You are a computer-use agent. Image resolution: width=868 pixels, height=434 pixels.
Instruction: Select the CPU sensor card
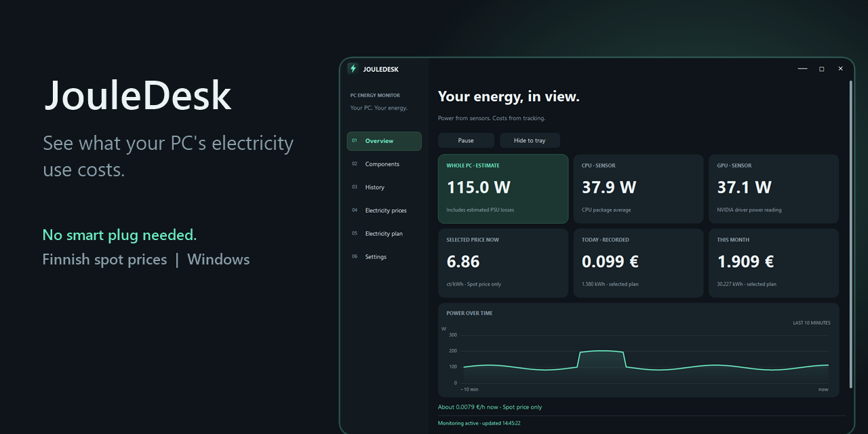point(639,189)
